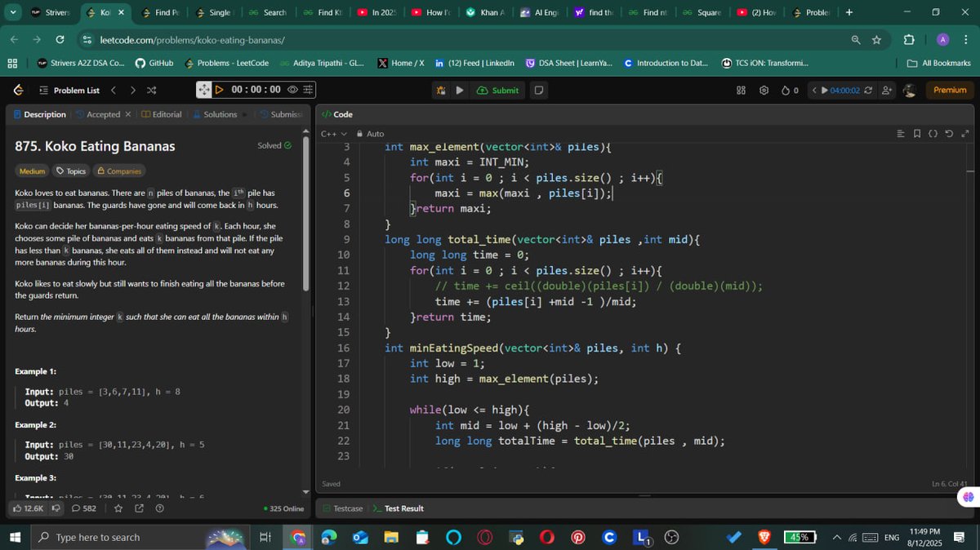Switch to the Solutions tab
The image size is (980, 550).
[x=215, y=115]
